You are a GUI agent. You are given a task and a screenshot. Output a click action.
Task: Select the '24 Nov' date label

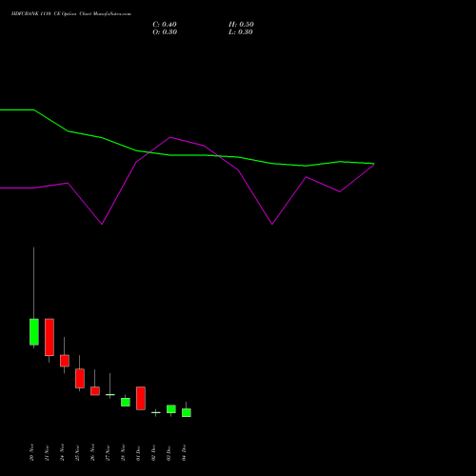pyautogui.click(x=62, y=452)
